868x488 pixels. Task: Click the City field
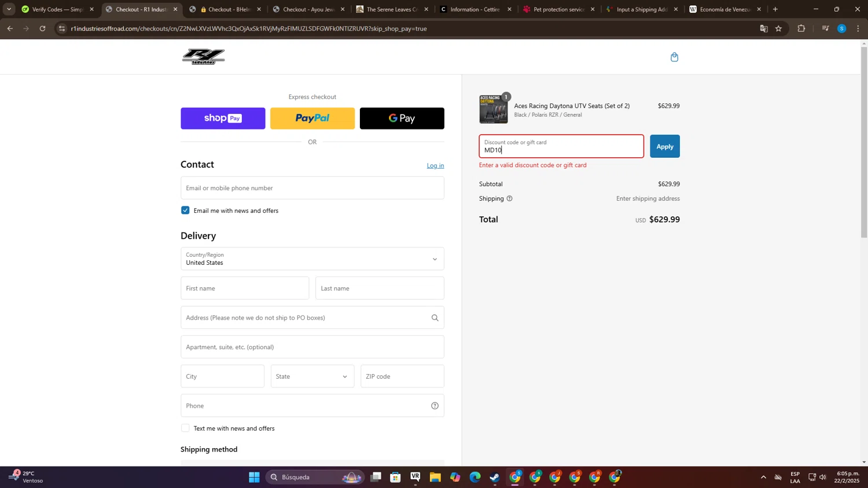[222, 376]
